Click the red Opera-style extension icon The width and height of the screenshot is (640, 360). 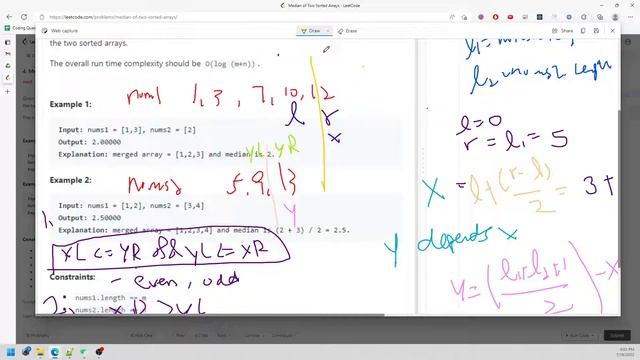(x=496, y=17)
